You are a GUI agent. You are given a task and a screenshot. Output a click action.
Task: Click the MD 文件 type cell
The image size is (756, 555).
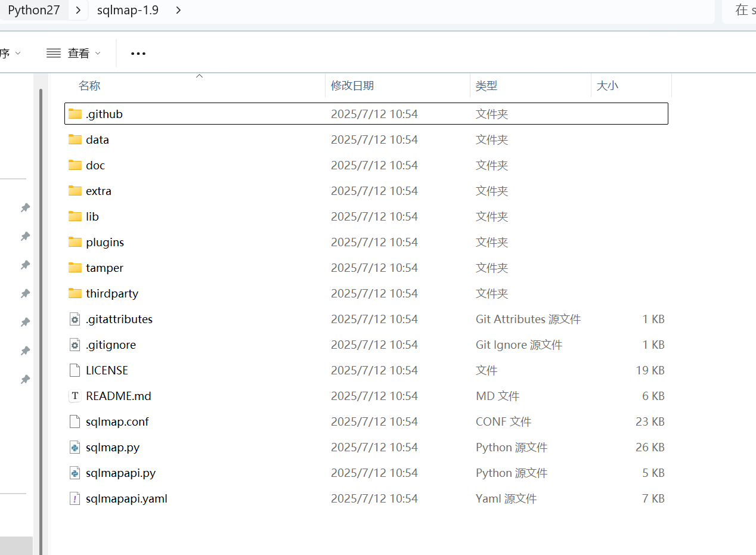497,396
